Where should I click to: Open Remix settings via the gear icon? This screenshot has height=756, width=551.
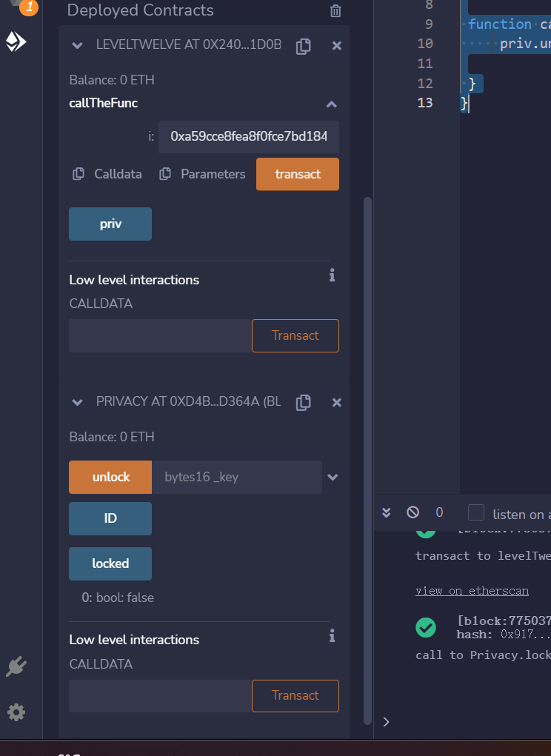pyautogui.click(x=16, y=712)
